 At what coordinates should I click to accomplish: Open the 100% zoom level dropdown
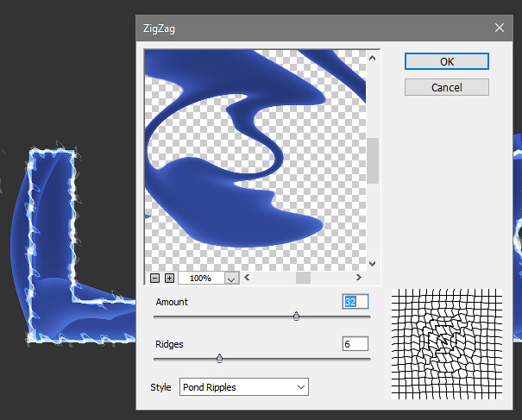(x=231, y=279)
